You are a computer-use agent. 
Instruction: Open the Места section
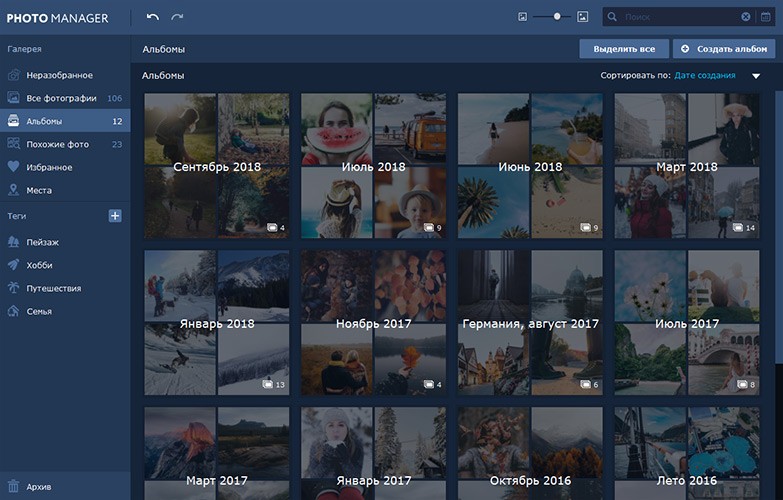65,190
